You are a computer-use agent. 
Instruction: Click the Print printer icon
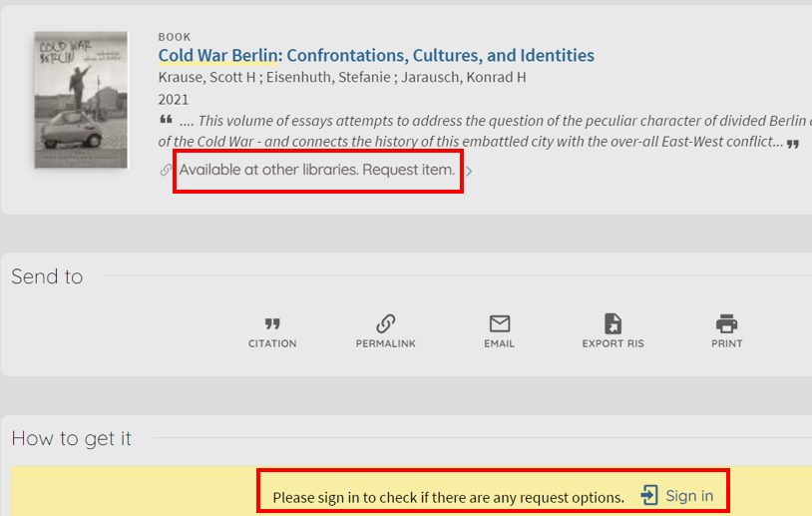[x=726, y=324]
